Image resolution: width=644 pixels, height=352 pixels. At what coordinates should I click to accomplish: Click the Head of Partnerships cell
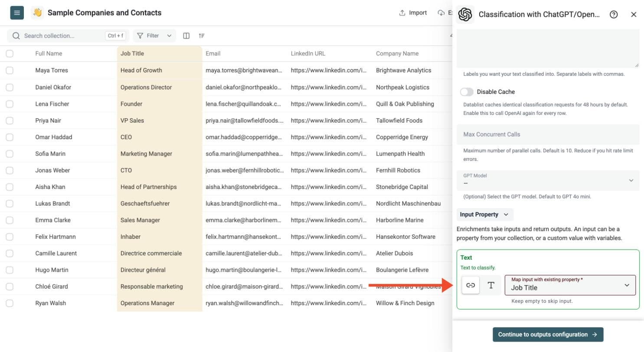(x=160, y=187)
